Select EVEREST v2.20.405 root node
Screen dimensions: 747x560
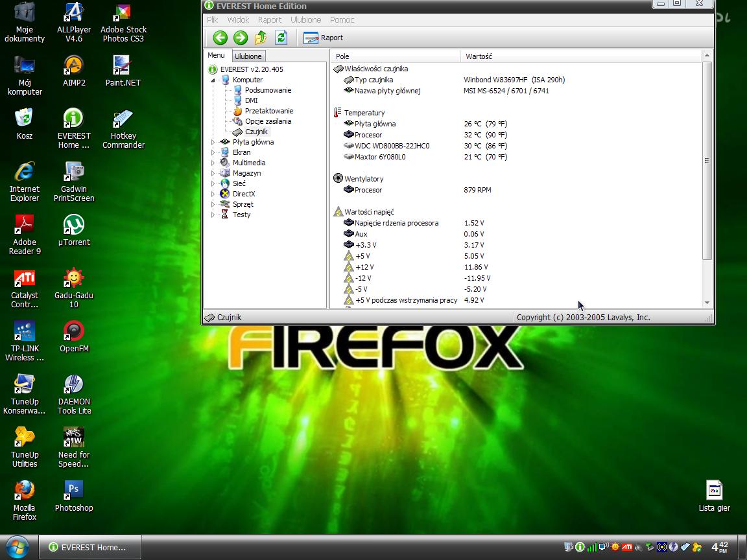pyautogui.click(x=252, y=69)
